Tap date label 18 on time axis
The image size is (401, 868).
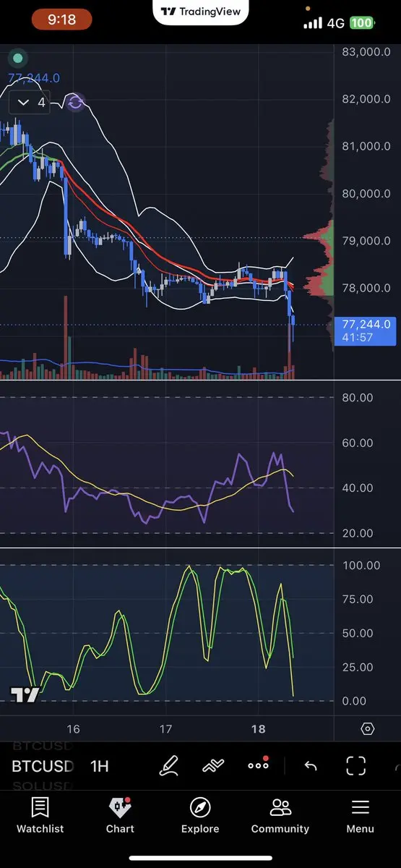tap(259, 728)
